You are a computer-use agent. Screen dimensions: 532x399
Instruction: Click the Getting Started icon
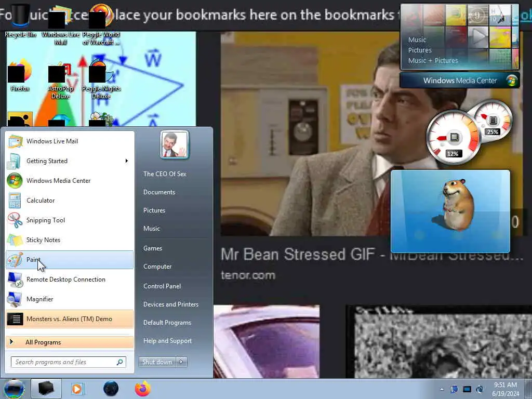coord(14,161)
